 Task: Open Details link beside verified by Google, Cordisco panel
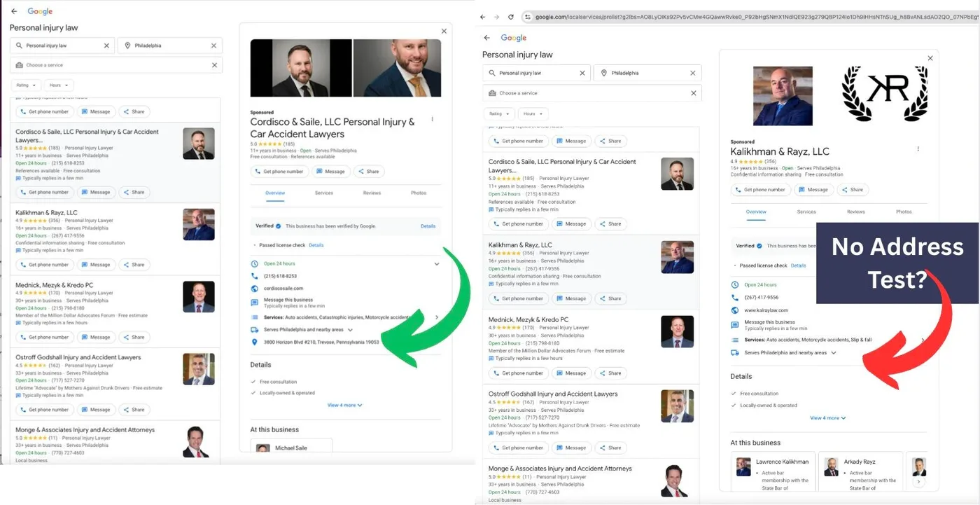click(x=428, y=226)
